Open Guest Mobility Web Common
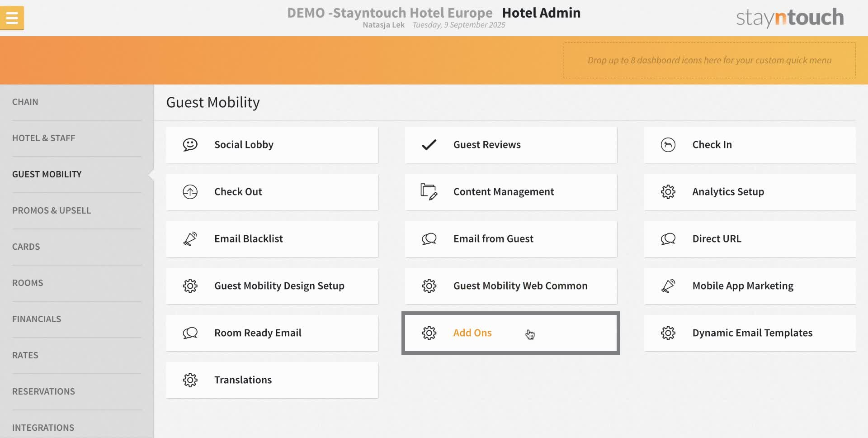The image size is (868, 438). point(511,286)
